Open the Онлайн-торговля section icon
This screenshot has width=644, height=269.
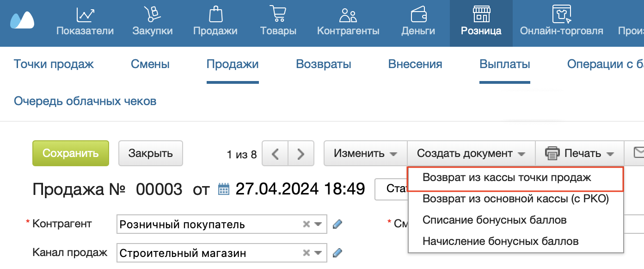[x=561, y=14]
